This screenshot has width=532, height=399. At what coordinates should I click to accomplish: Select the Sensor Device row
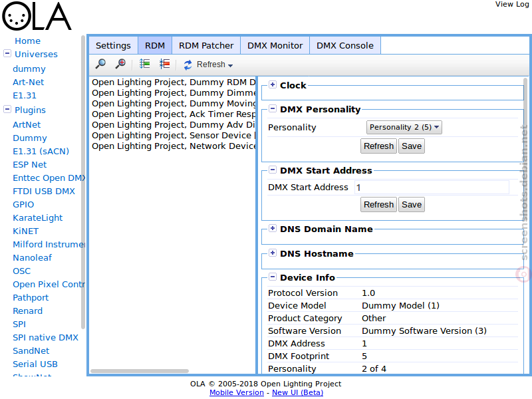tap(173, 136)
